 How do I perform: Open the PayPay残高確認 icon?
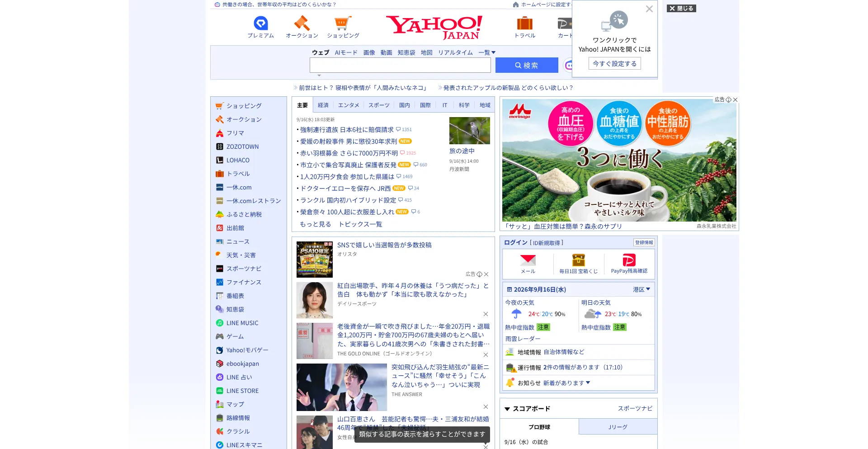(629, 260)
